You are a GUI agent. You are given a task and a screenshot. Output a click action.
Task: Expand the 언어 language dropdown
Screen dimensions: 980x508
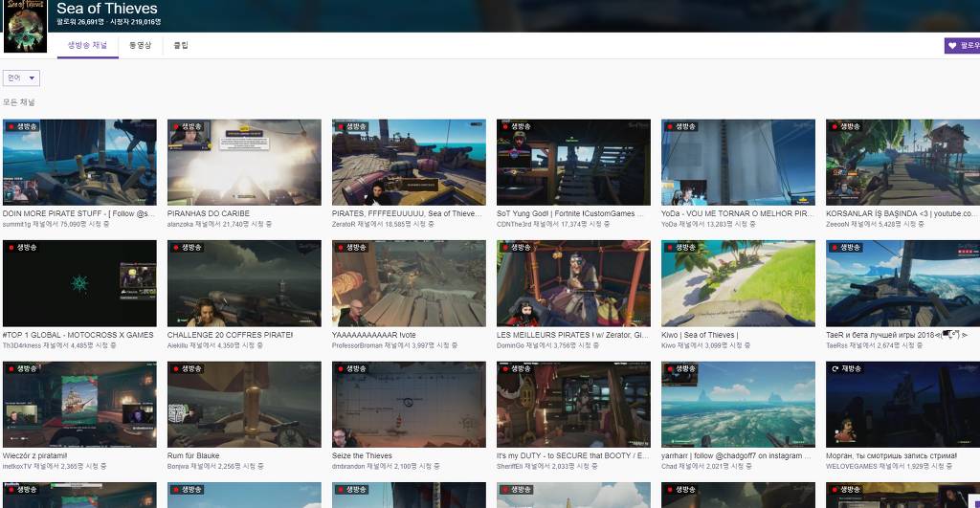point(21,78)
